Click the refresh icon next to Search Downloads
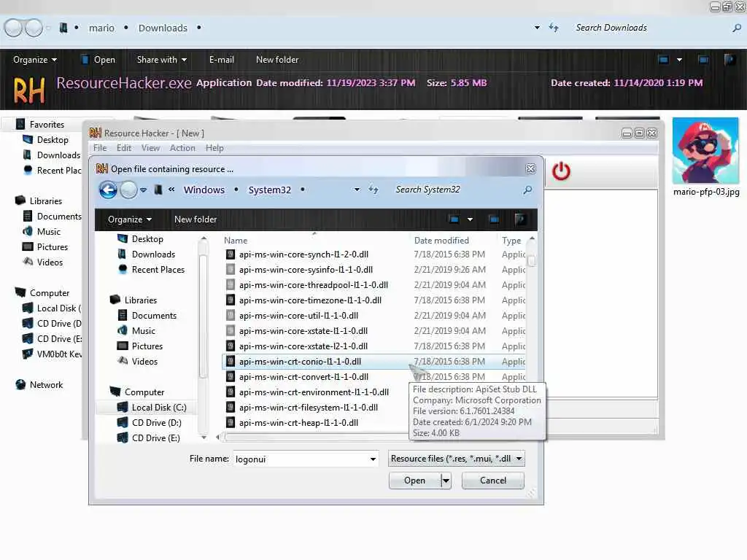747x560 pixels. (554, 28)
